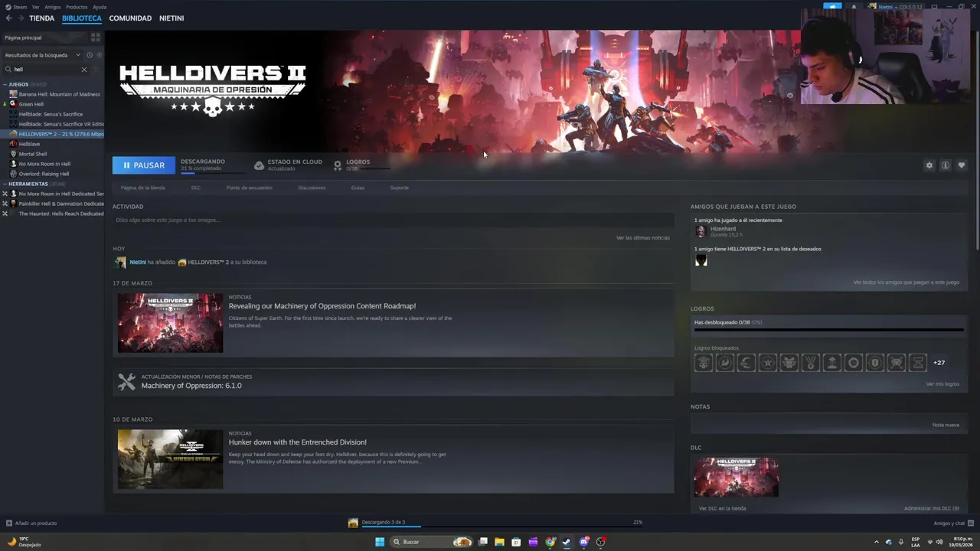Open game settings gear icon
Image resolution: width=980 pixels, height=551 pixels.
click(x=929, y=165)
